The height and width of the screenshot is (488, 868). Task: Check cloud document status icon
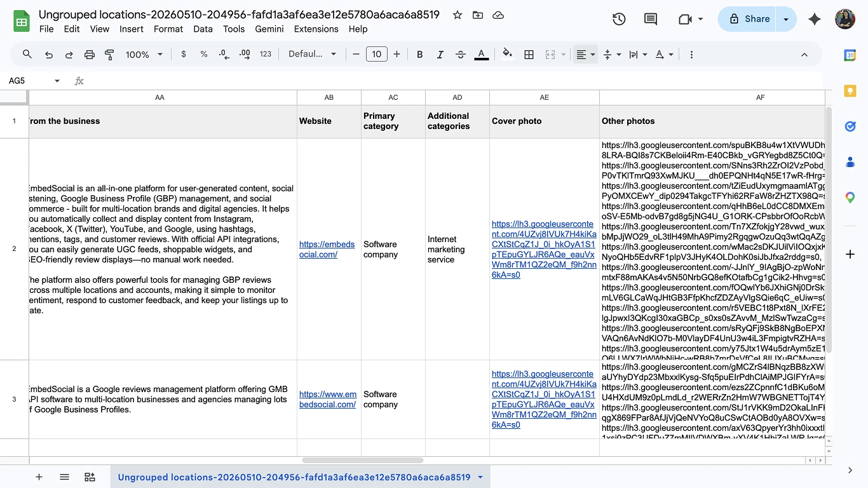tap(498, 15)
